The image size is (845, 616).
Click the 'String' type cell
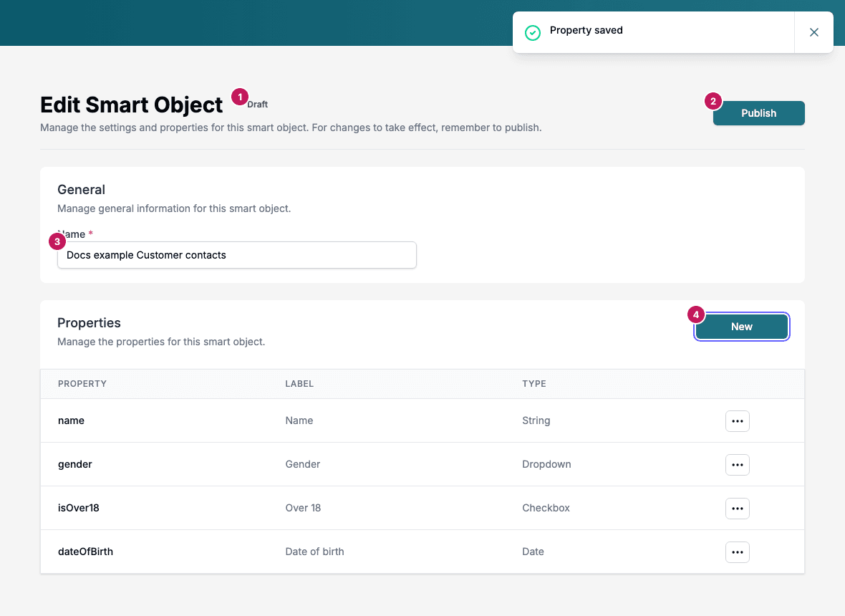[x=536, y=420]
